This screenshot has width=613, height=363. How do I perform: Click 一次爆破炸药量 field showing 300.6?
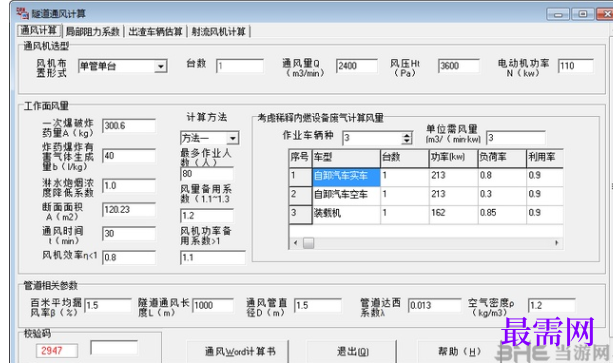[x=129, y=126]
